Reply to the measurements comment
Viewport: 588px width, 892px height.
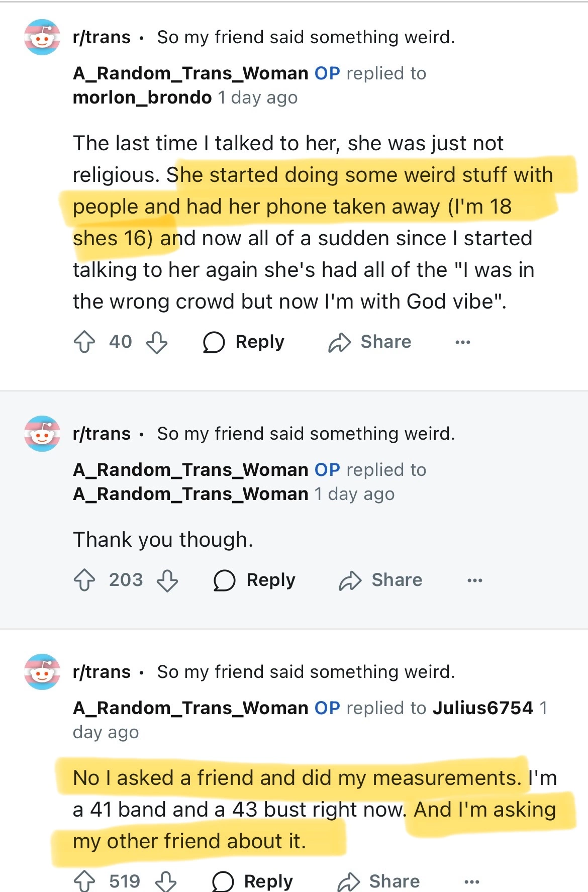tap(253, 881)
